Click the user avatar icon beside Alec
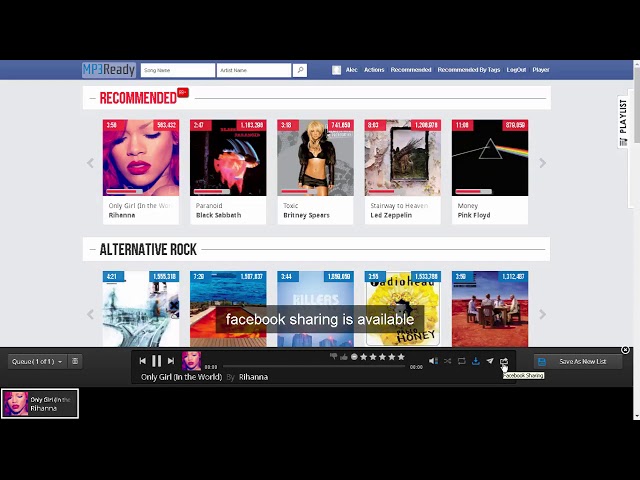 tap(336, 70)
